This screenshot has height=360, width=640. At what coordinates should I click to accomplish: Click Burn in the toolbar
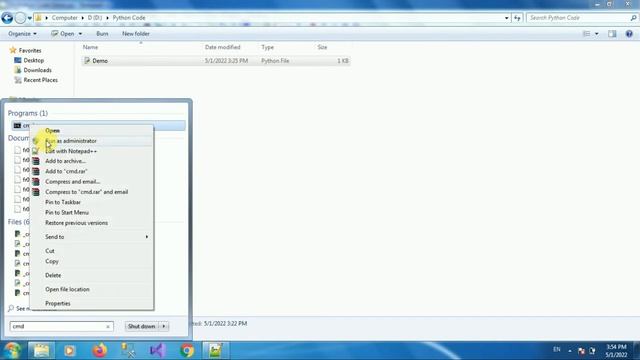coord(102,34)
